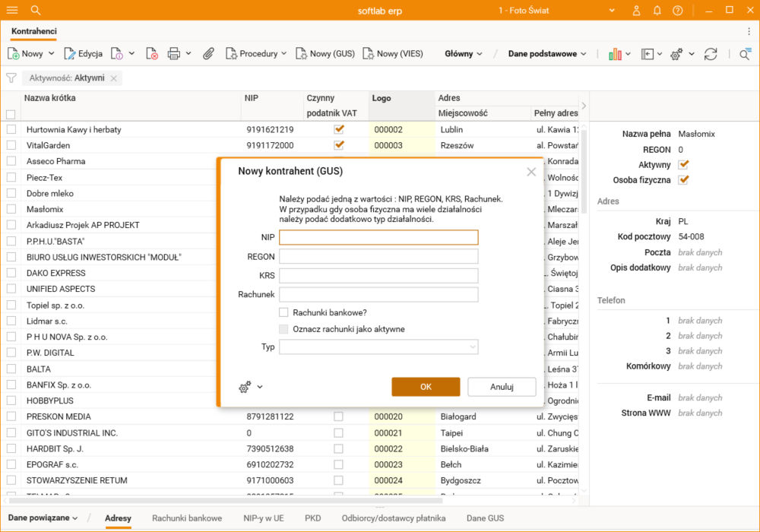Viewport: 760px width, 532px height.
Task: Click into the NIP input field
Action: point(378,238)
